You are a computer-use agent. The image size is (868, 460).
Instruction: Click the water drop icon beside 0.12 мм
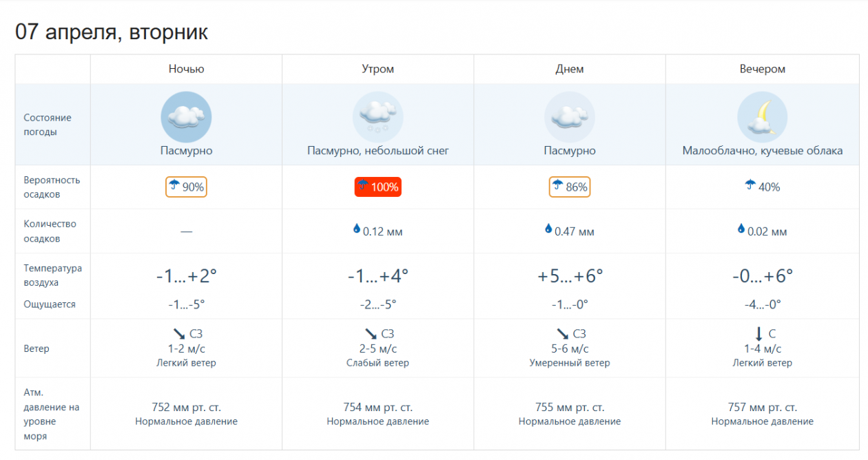point(357,229)
